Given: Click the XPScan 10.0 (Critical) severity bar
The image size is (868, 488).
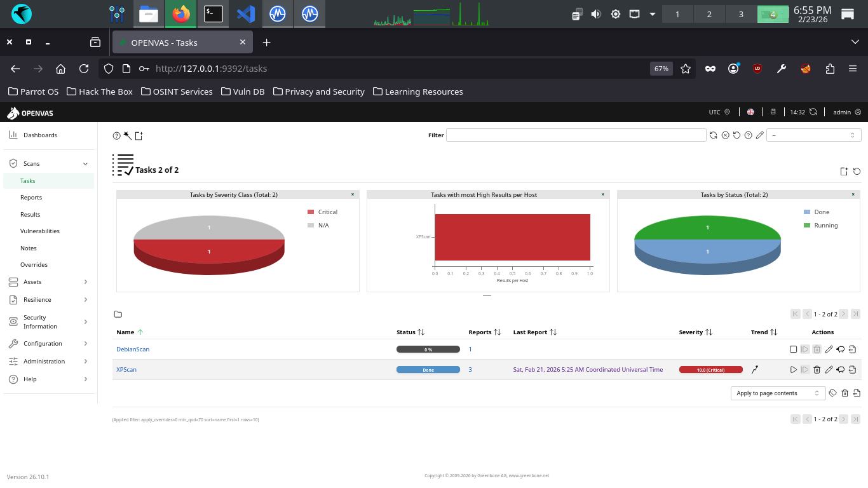Looking at the screenshot, I should tap(710, 370).
